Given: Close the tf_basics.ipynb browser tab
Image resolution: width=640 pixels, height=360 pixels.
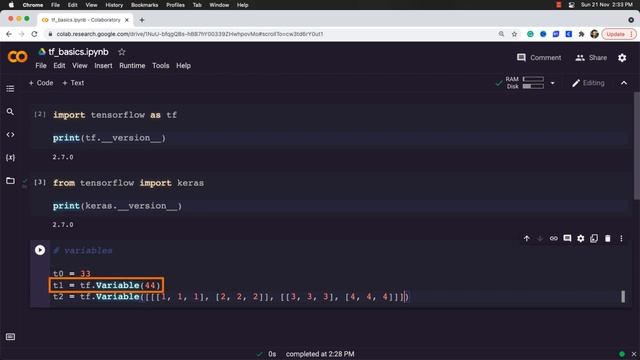Looking at the screenshot, I should pyautogui.click(x=127, y=20).
